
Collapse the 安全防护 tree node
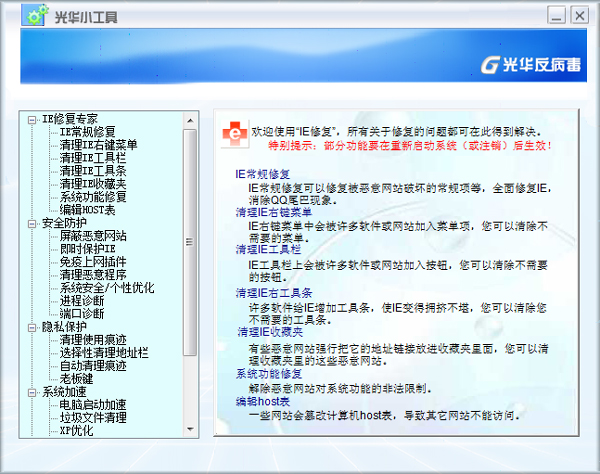pos(32,224)
